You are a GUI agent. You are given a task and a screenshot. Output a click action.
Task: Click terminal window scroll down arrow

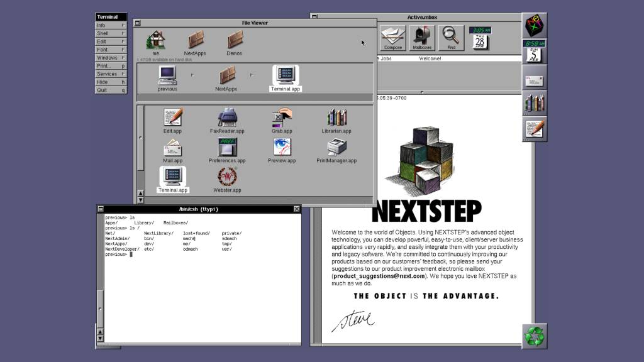pos(100,339)
